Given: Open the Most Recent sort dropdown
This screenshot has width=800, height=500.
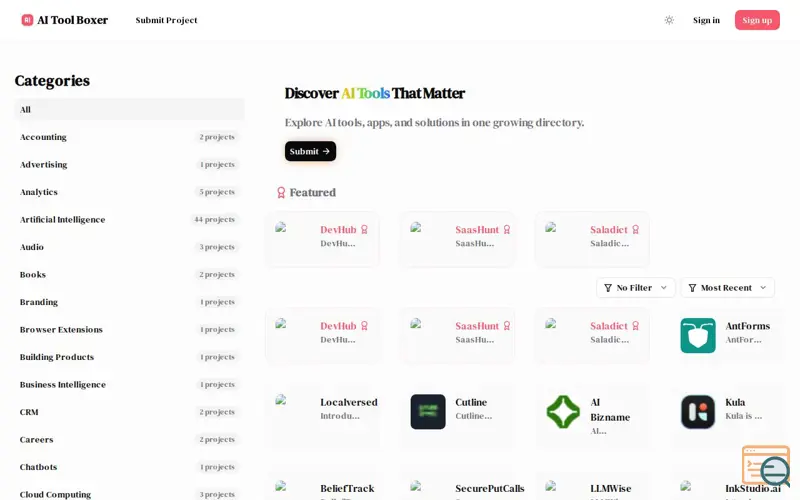Looking at the screenshot, I should pos(728,288).
